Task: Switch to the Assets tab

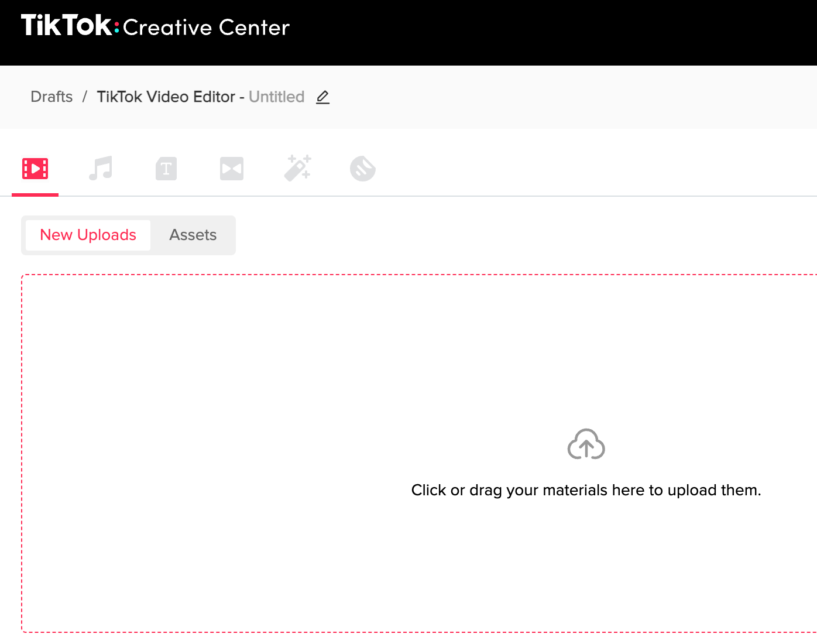Action: pyautogui.click(x=193, y=235)
